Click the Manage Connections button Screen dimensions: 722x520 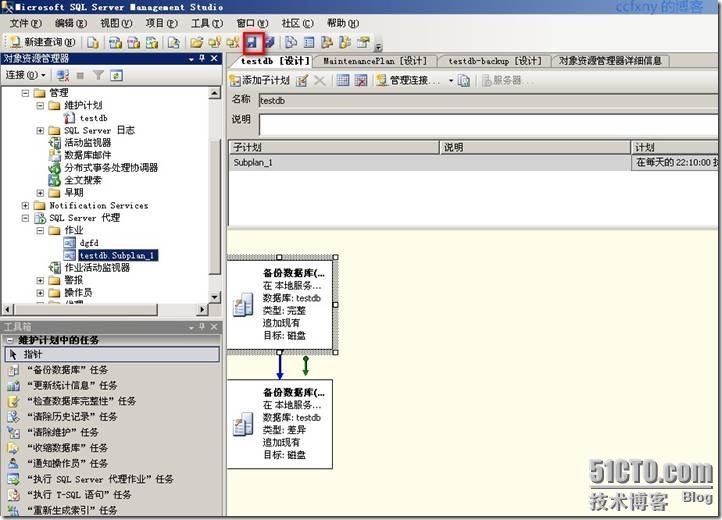(409, 81)
